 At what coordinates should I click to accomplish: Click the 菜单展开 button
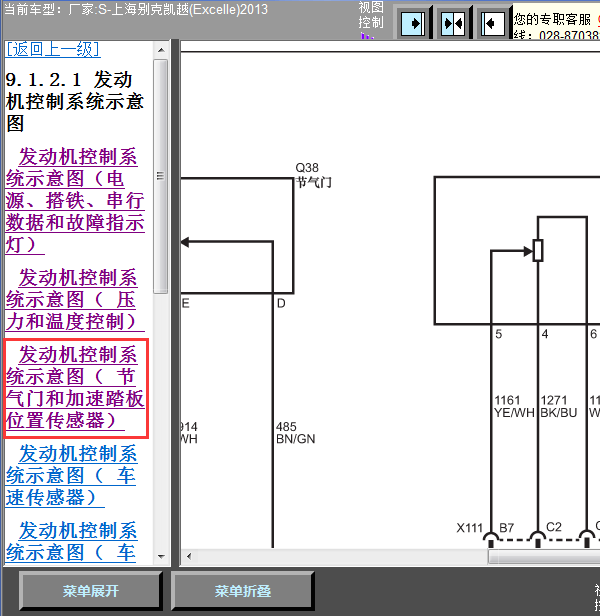(x=91, y=591)
